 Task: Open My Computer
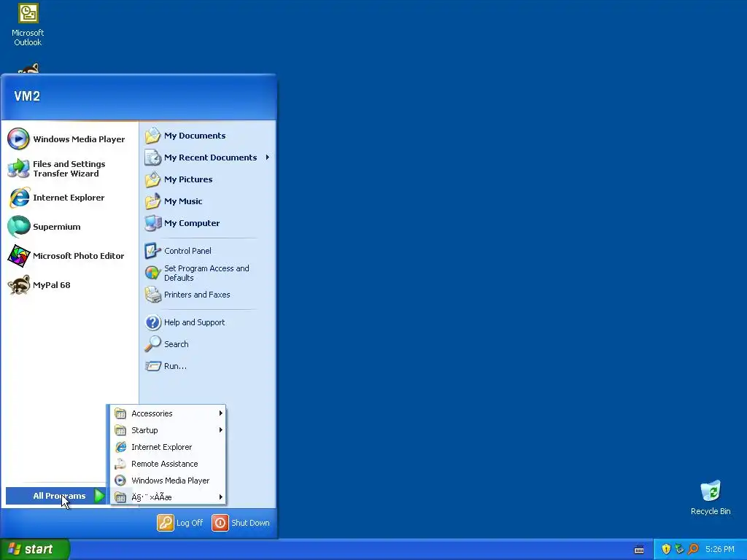207,223
